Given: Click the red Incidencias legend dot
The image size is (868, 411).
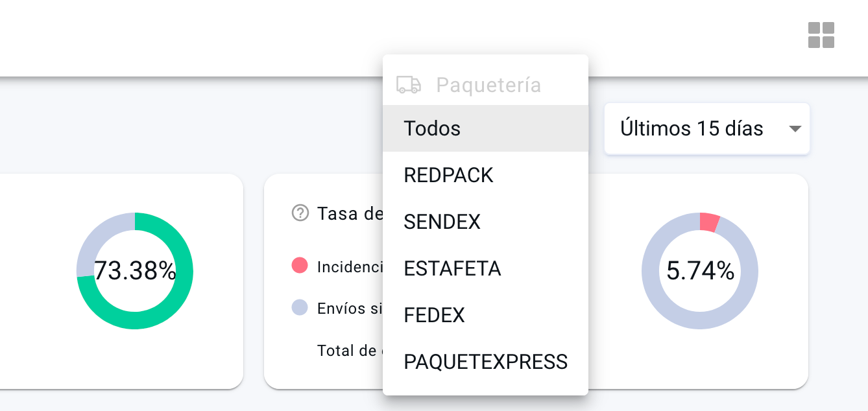Looking at the screenshot, I should (x=299, y=264).
